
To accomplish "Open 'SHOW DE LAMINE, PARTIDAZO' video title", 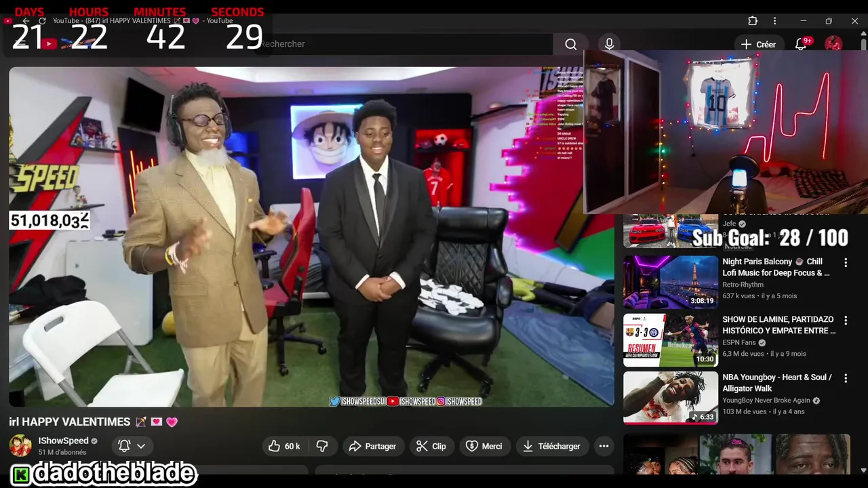I will pos(779,325).
